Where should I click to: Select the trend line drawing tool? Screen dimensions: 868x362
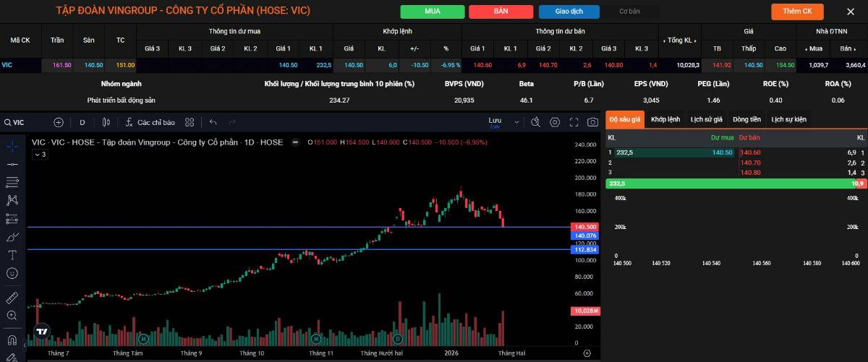click(x=12, y=165)
